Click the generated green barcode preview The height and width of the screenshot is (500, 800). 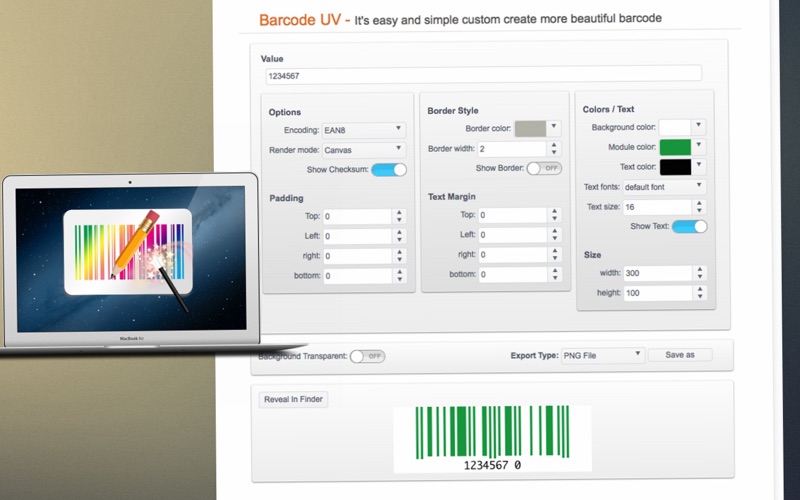click(492, 438)
